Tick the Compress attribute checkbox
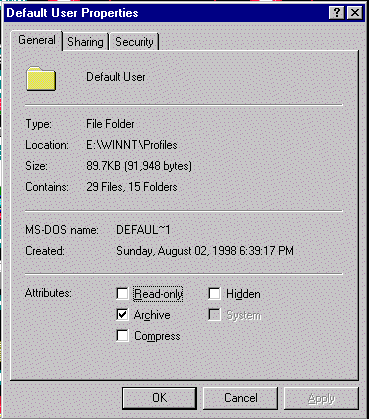Image resolution: width=369 pixels, height=419 pixels. click(122, 336)
